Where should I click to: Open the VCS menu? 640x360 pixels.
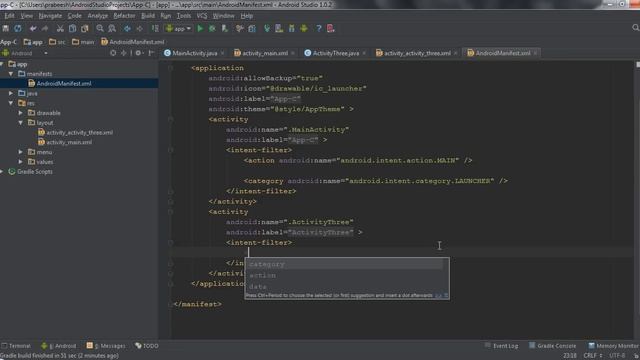pos(202,16)
